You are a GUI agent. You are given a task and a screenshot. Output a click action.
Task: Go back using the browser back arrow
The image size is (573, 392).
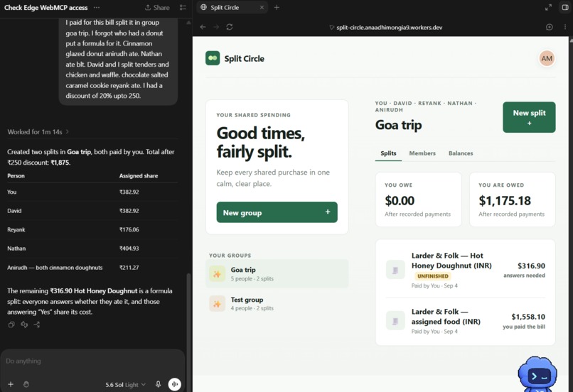203,27
